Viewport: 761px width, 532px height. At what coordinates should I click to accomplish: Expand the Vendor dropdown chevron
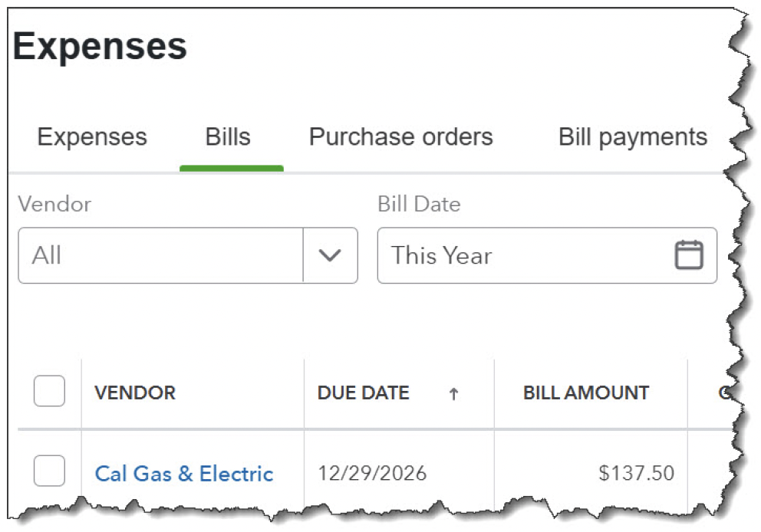point(330,255)
